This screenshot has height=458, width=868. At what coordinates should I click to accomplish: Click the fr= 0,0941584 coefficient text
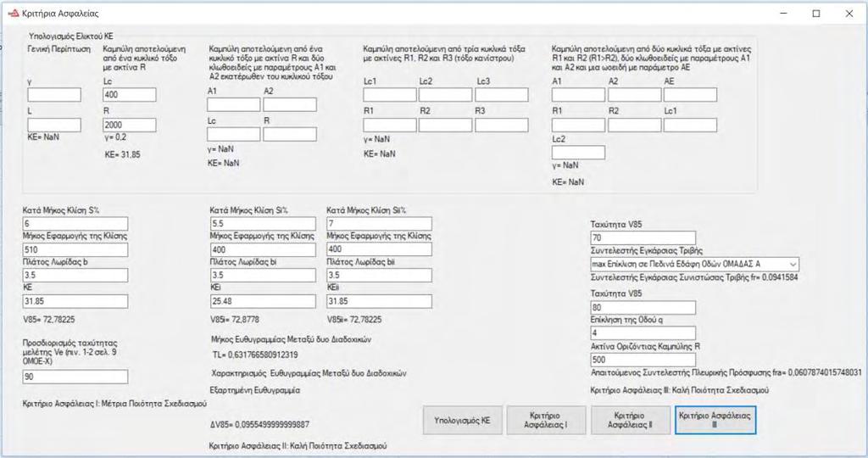pyautogui.click(x=695, y=277)
